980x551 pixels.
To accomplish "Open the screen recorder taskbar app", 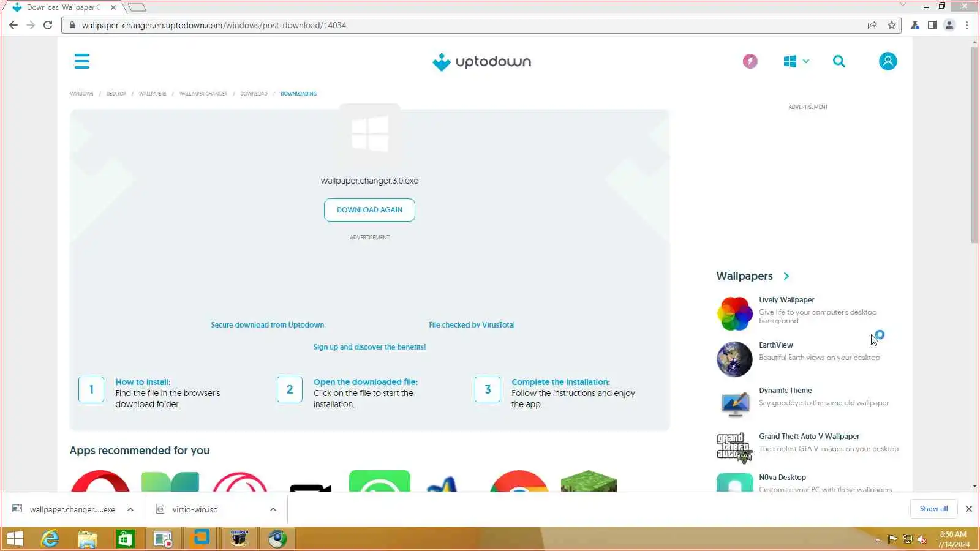I will tap(164, 539).
